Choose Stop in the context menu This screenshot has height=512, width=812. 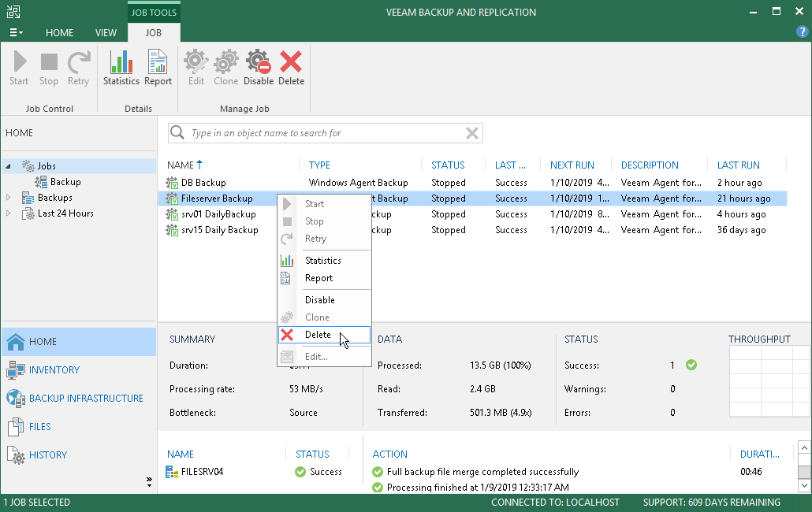click(325, 221)
